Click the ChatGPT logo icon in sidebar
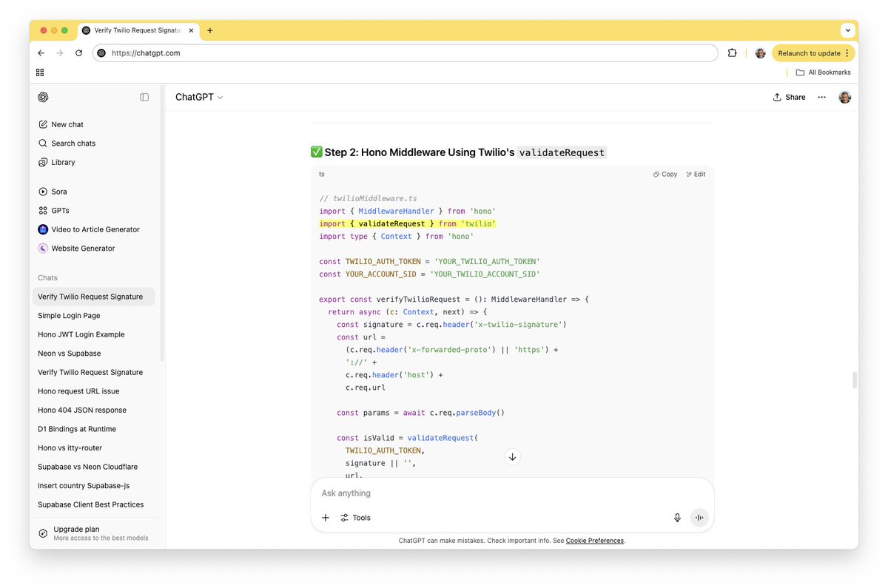 43,97
